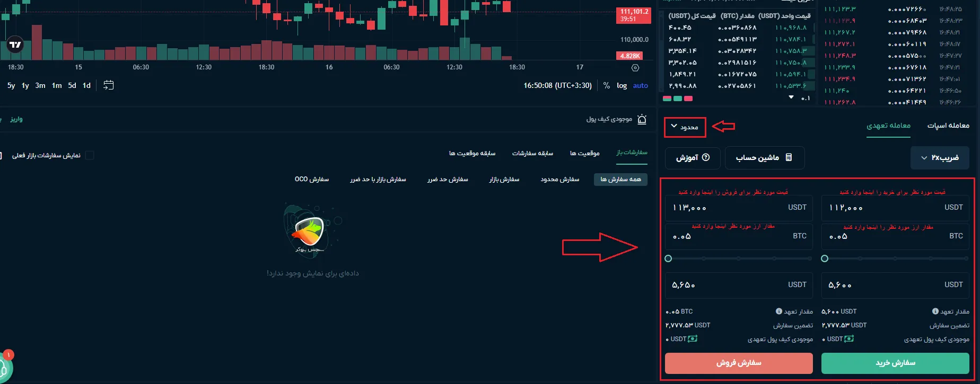Show only bids with the green order book icon

pos(678,99)
